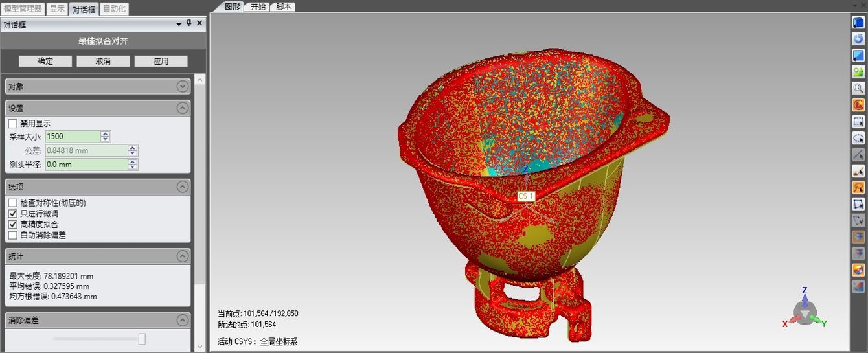Click the orange custom region selection icon
The height and width of the screenshot is (353, 868).
pyautogui.click(x=858, y=187)
